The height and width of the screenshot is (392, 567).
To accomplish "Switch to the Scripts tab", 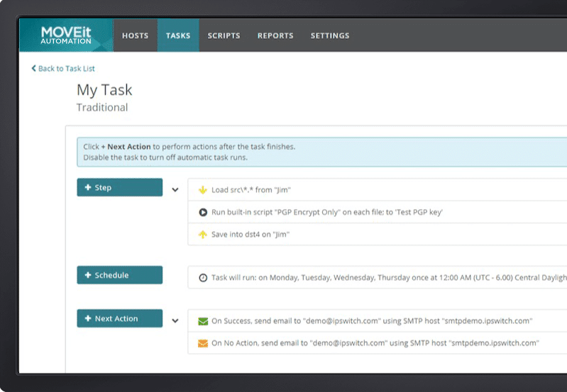I will click(x=224, y=35).
